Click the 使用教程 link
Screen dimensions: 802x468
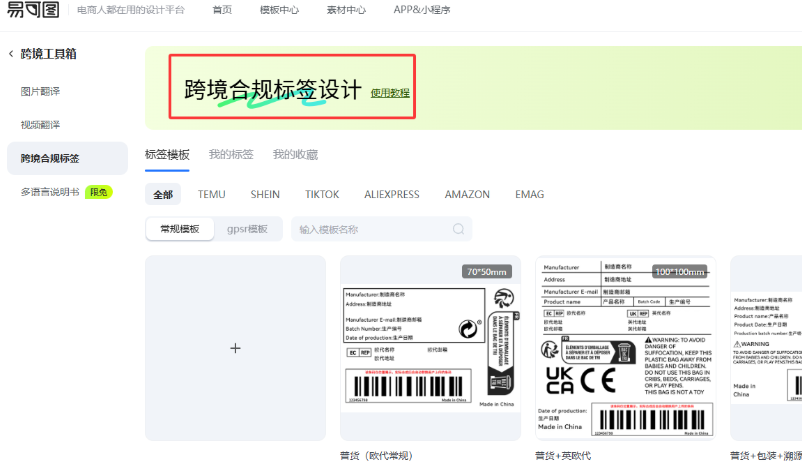(x=390, y=92)
